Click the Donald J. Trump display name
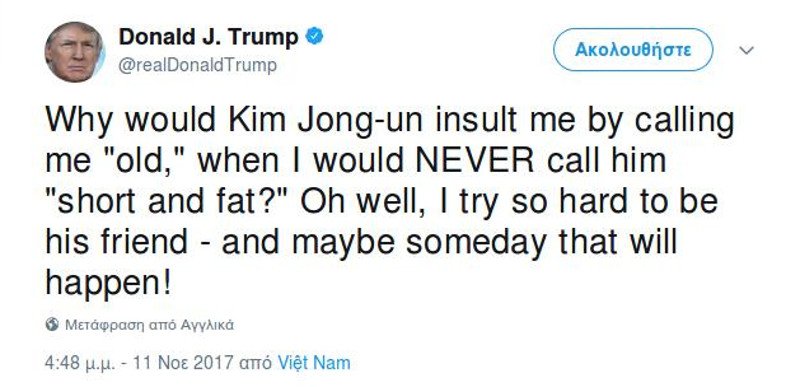Viewport: 800px width, 387px height. click(x=209, y=37)
